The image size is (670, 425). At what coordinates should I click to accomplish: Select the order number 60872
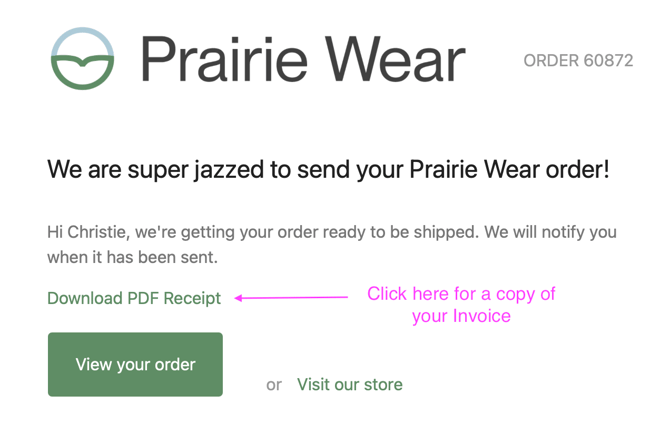609,61
